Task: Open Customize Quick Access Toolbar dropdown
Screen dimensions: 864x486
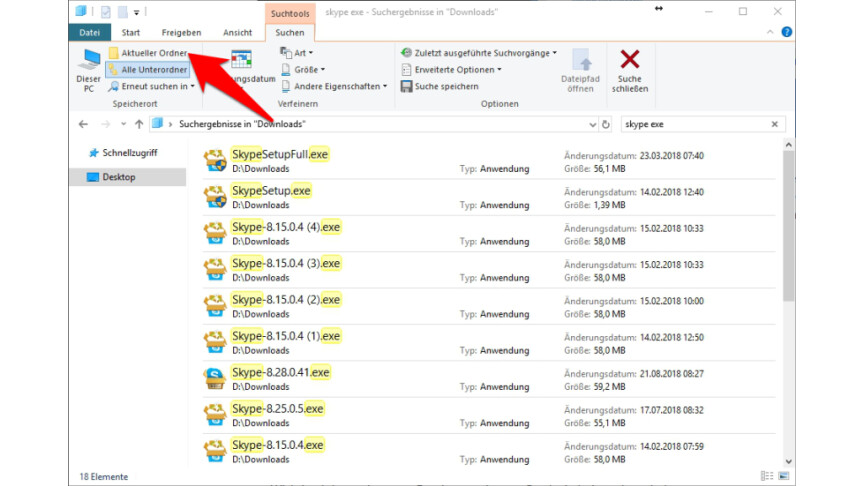Action: pyautogui.click(x=136, y=12)
